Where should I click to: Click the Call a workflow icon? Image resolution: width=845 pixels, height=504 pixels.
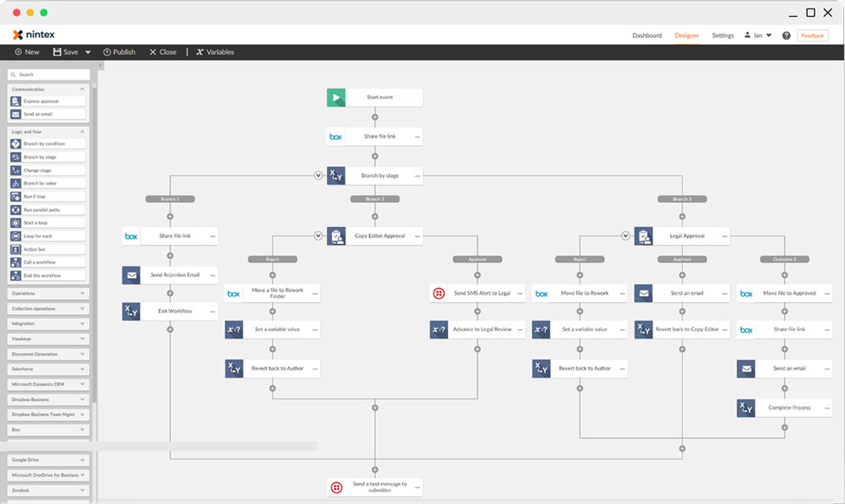[14, 262]
